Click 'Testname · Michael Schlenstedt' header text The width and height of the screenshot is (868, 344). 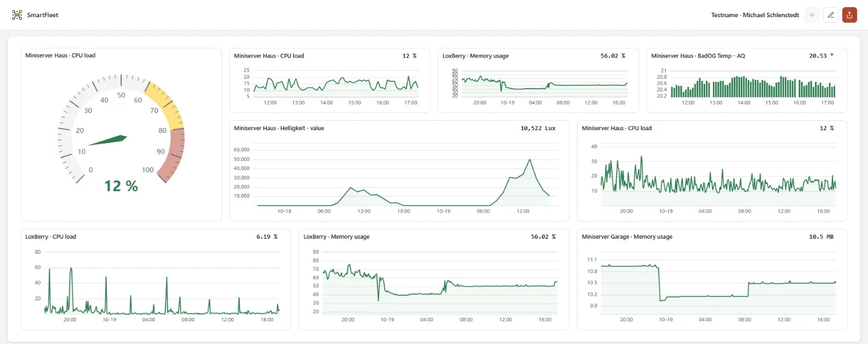click(x=755, y=15)
